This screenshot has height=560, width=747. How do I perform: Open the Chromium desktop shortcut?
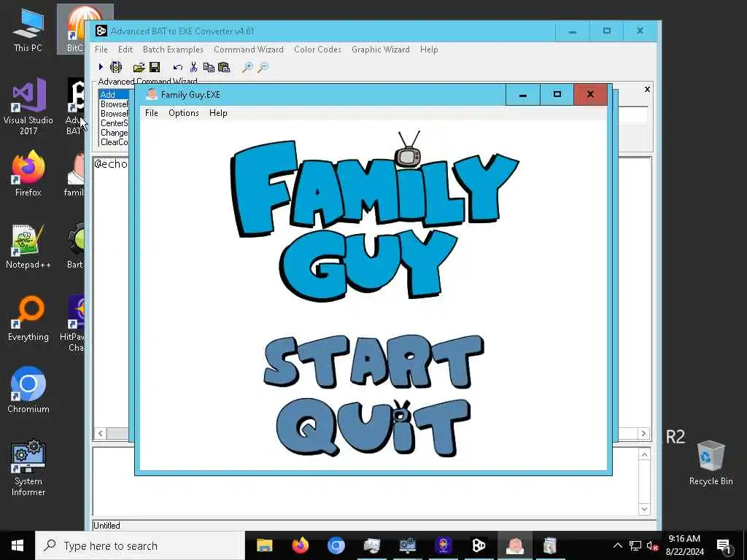pos(28,389)
